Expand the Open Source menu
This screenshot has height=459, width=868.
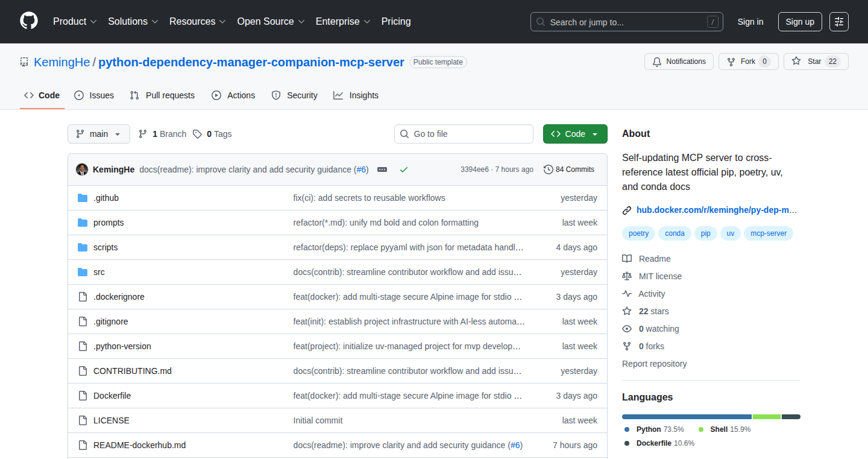tap(271, 21)
